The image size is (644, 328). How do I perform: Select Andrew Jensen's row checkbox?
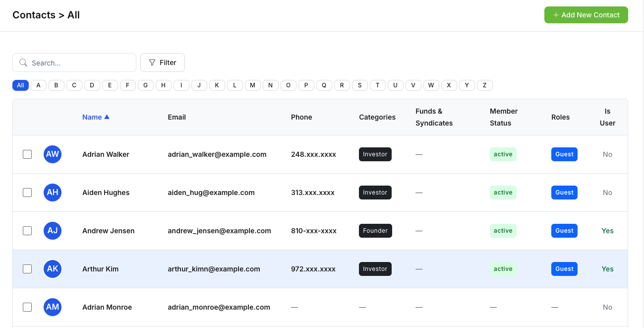coord(27,231)
